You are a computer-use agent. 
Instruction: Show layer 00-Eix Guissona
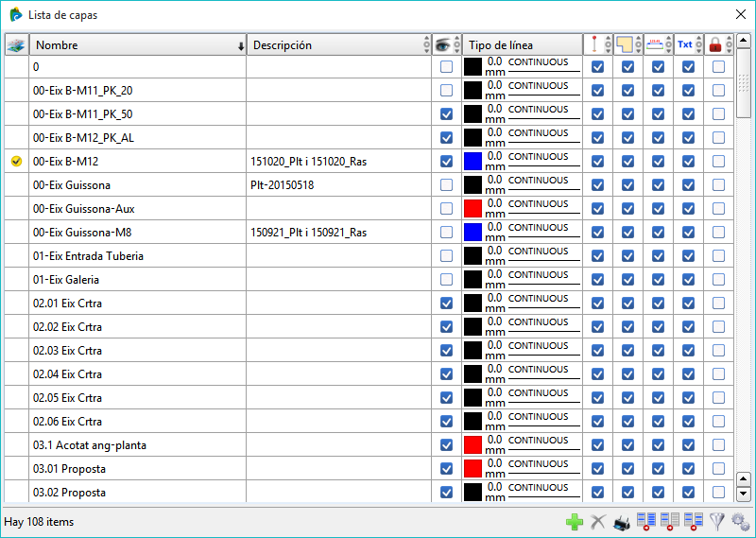pyautogui.click(x=446, y=184)
